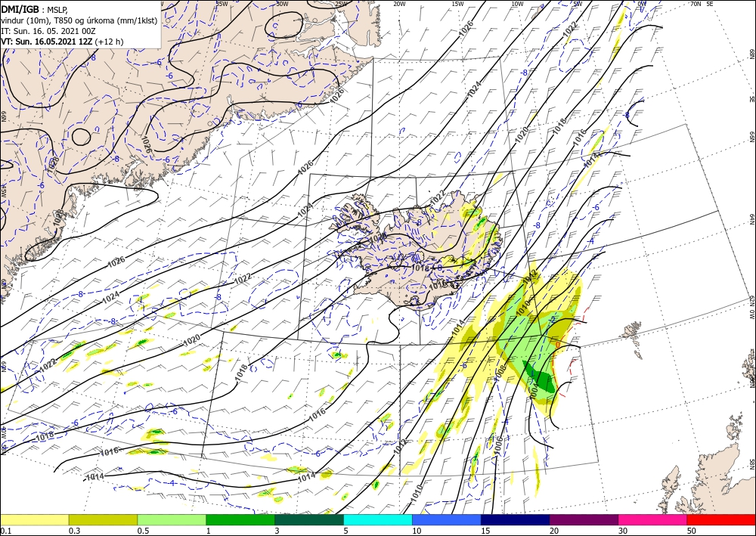Click the legend value '0.5'
The image size is (756, 536).
143,531
